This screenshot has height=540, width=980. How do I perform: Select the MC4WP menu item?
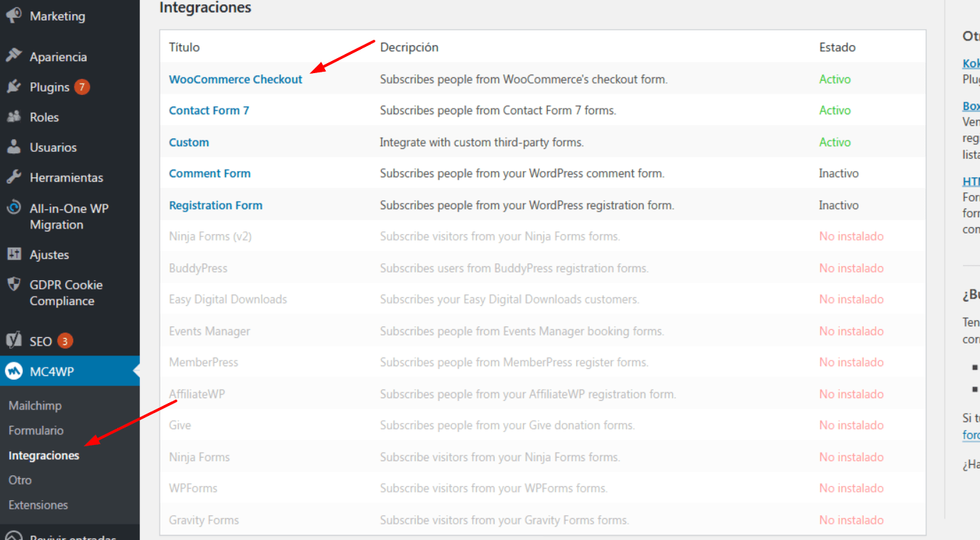click(70, 371)
